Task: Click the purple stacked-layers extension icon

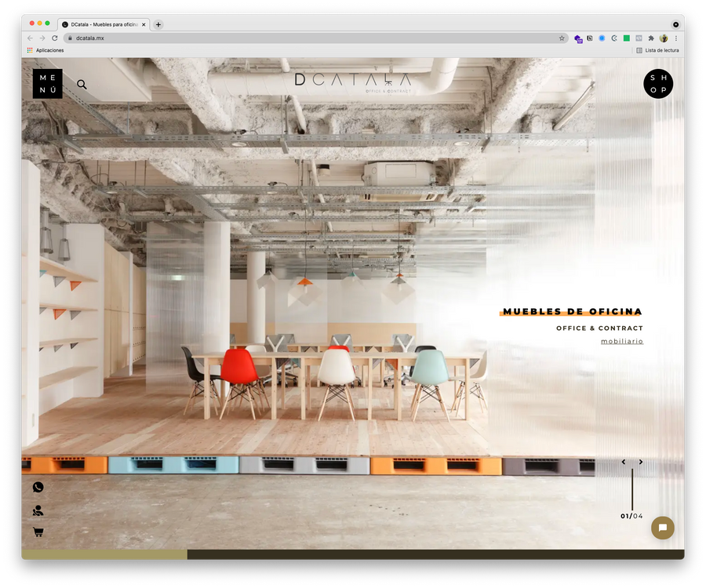Action: [577, 38]
